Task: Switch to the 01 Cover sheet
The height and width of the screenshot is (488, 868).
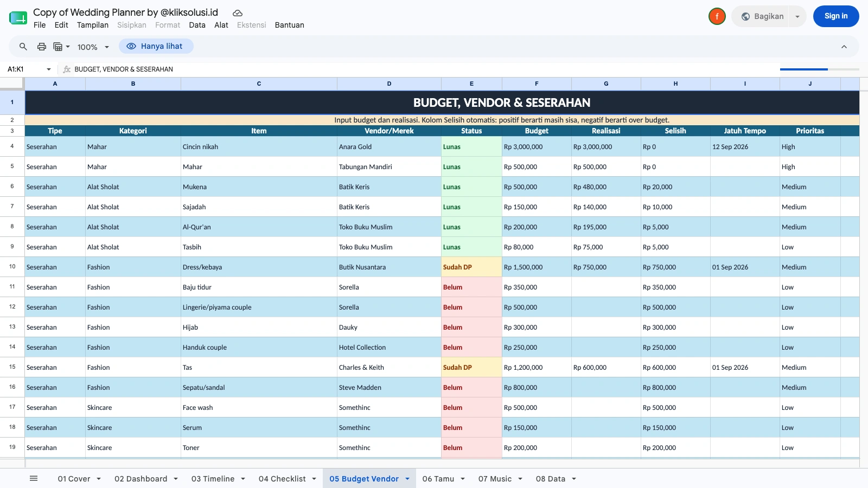Action: coord(74,479)
